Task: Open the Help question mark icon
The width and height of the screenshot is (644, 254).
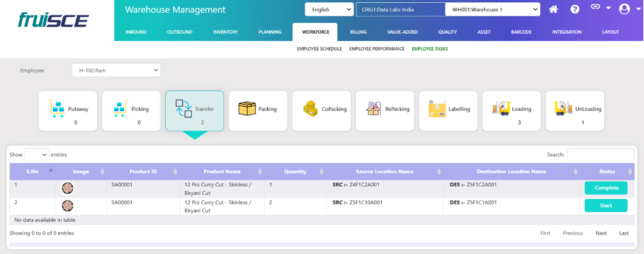Action: 575,9
